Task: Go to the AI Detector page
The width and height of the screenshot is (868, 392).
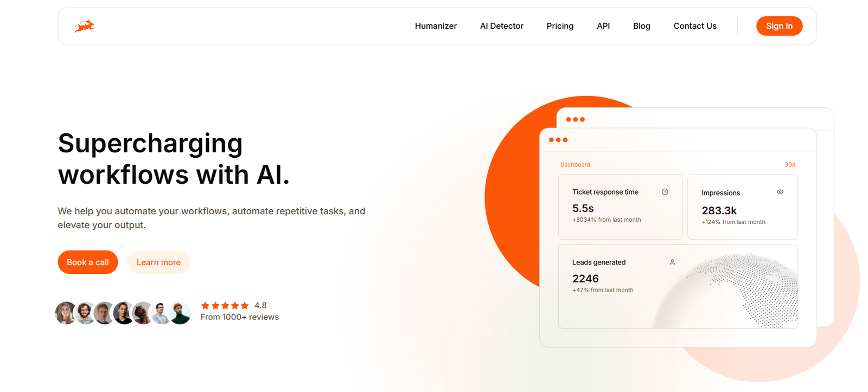Action: 501,26
